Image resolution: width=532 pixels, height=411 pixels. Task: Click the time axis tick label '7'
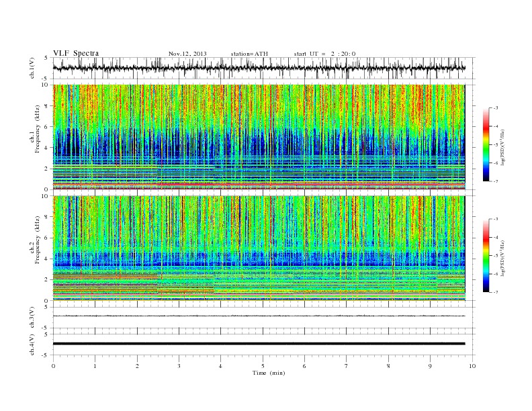coord(347,366)
